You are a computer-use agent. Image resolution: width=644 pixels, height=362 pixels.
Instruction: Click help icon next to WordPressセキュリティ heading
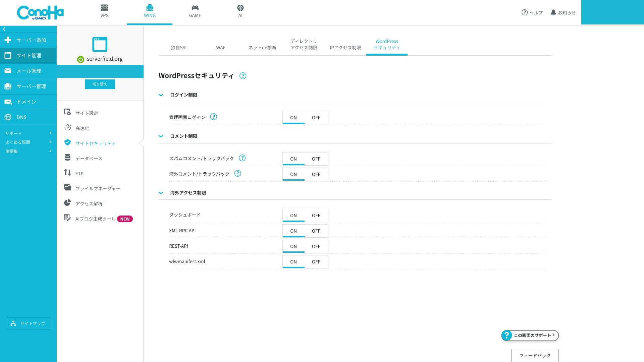click(x=243, y=76)
